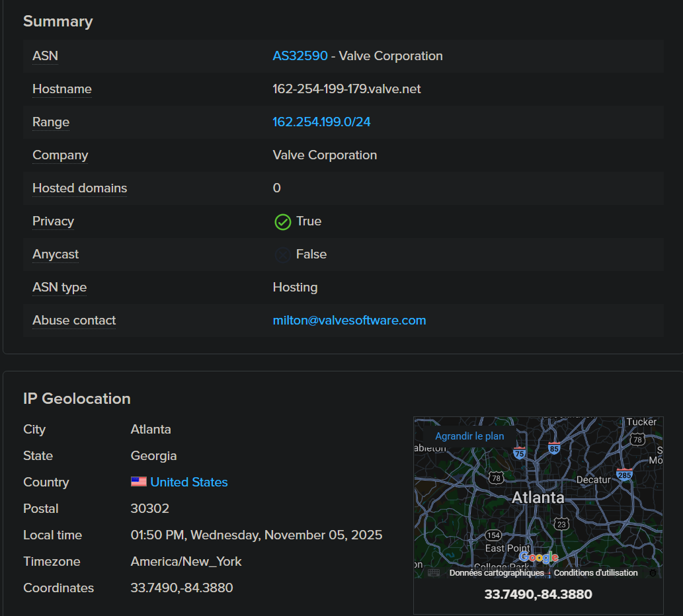This screenshot has height=616, width=683.
Task: Open the United States country link
Action: pyautogui.click(x=189, y=482)
